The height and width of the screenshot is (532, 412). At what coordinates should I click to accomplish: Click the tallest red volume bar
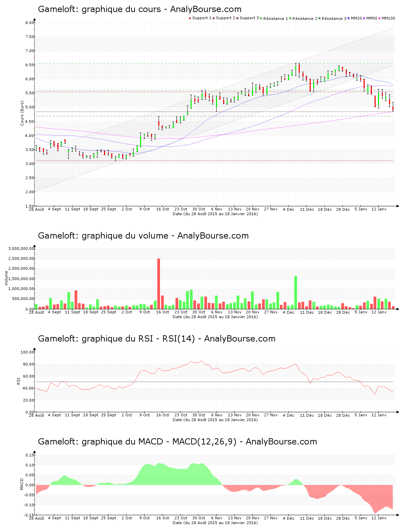[159, 284]
